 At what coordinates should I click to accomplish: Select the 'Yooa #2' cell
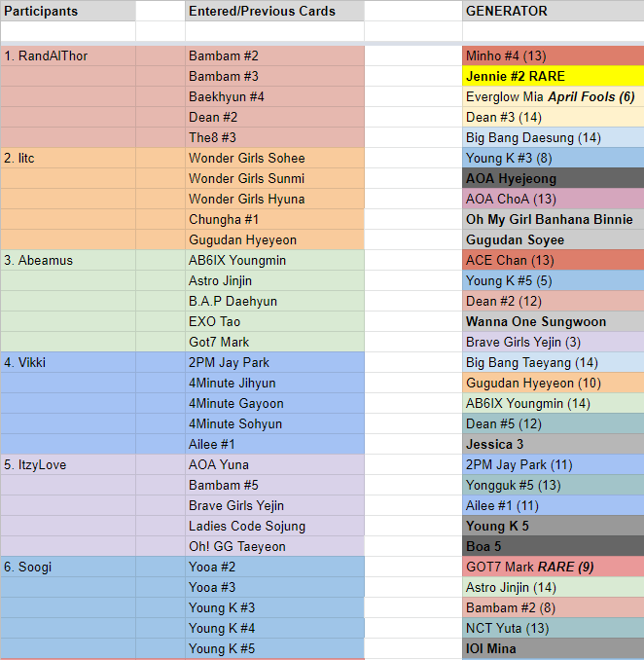pos(274,567)
